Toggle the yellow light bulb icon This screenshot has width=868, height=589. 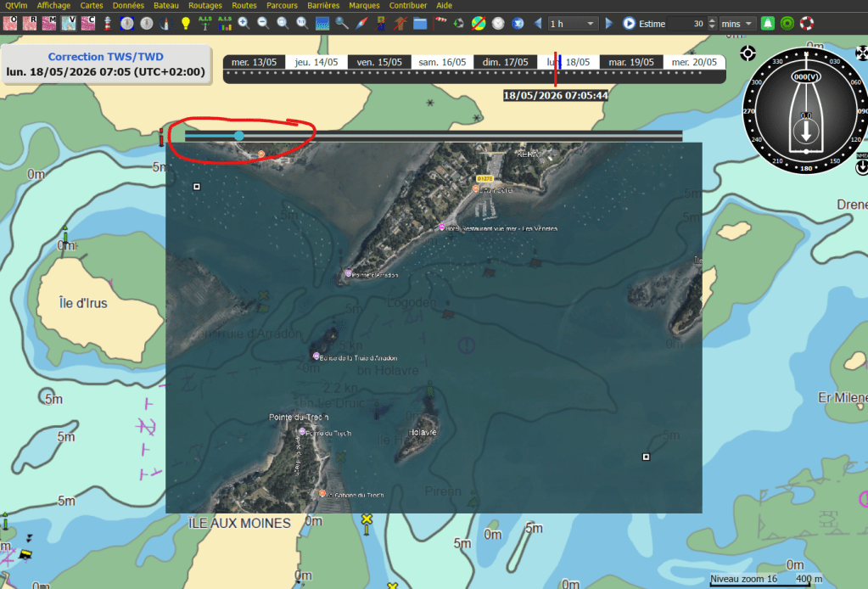pyautogui.click(x=186, y=23)
